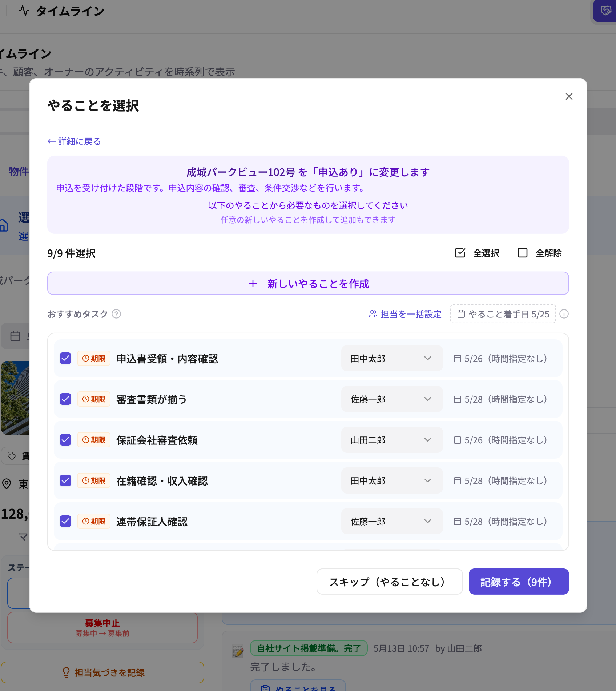The width and height of the screenshot is (616, 691).
Task: Click 期限 badge on 在籍確認・収入確認 row
Action: 94,480
